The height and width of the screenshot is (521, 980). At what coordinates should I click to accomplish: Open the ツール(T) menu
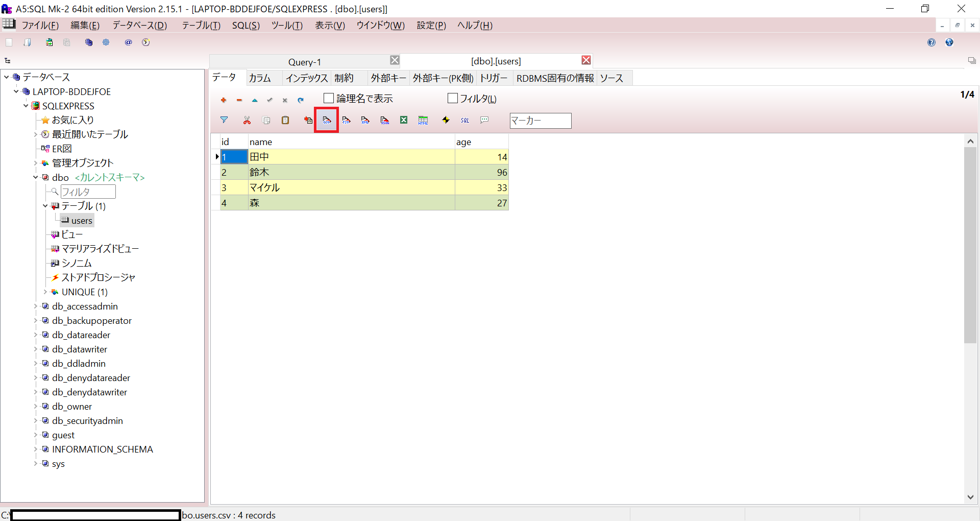coord(287,26)
